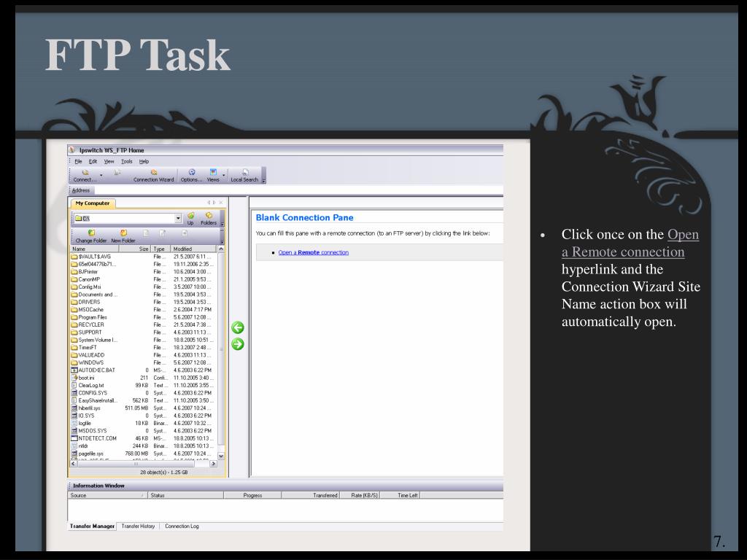Click the Source column header in Information Window

pyautogui.click(x=108, y=495)
